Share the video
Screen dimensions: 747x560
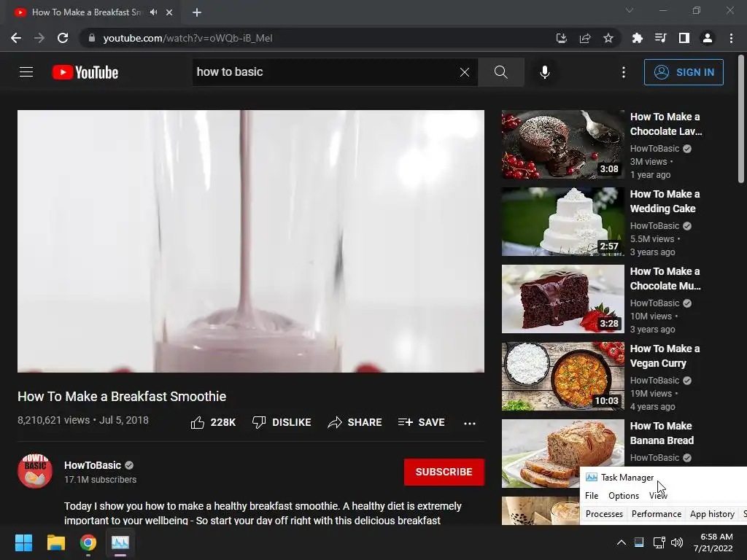[355, 422]
